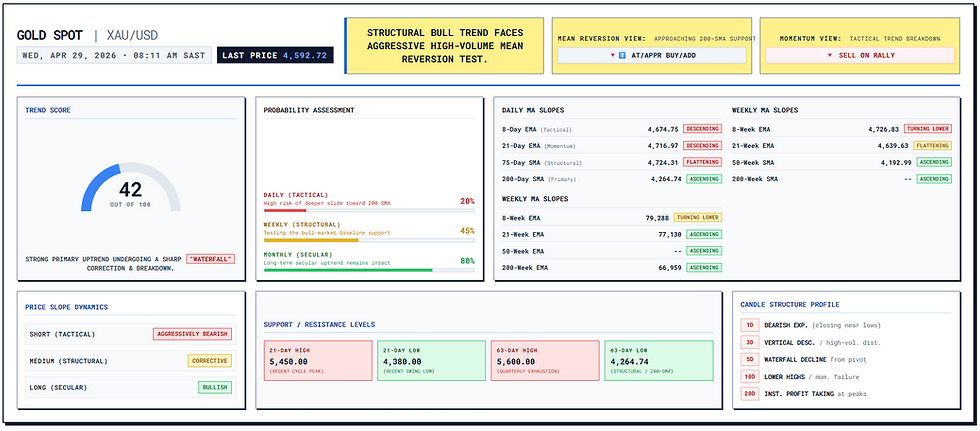Click the CANDLE STRUCTURE PROFILE heading
980x431 pixels.
click(x=790, y=305)
